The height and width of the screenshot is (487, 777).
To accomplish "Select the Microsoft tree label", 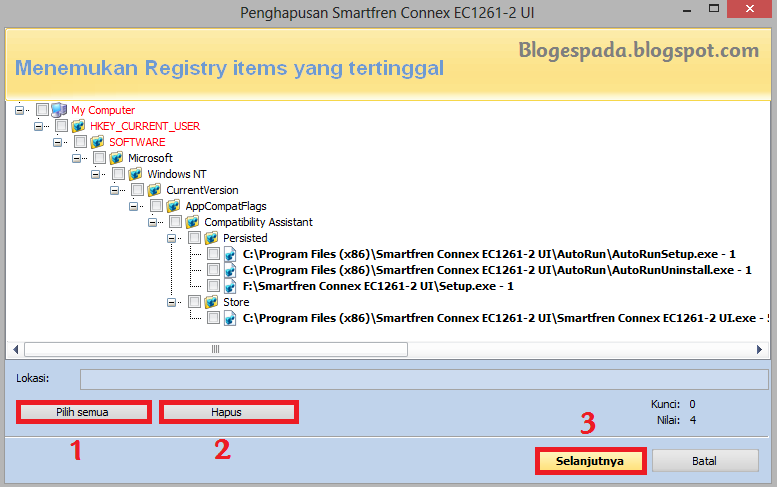I will 150,158.
